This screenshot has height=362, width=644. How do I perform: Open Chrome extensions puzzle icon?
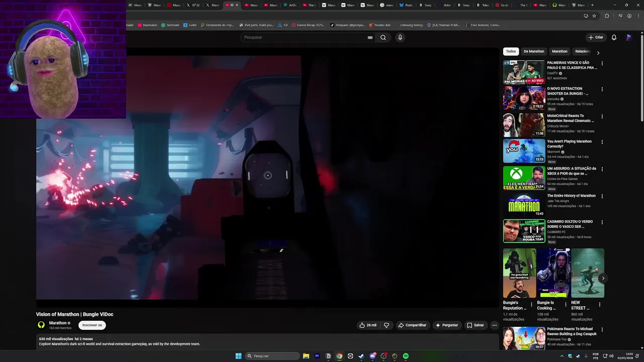click(607, 16)
